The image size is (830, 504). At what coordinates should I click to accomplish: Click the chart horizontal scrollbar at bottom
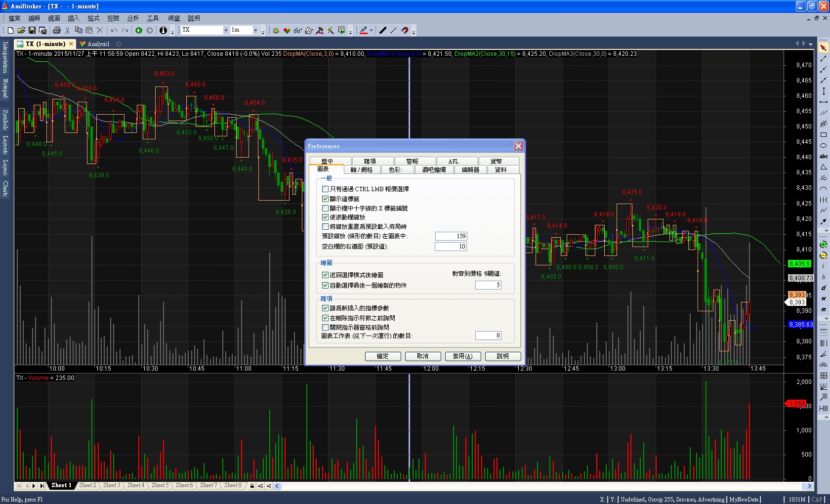pos(542,486)
